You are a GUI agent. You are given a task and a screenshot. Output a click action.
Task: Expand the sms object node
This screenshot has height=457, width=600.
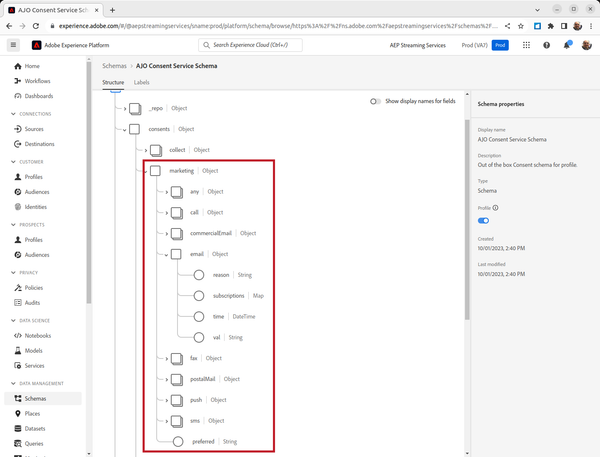click(166, 421)
